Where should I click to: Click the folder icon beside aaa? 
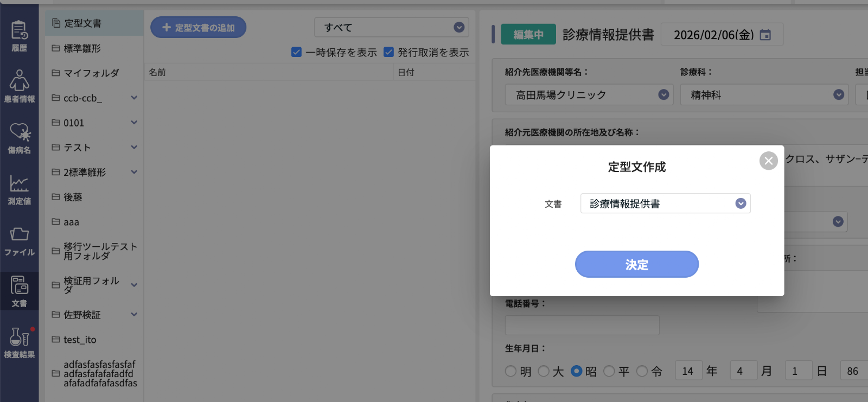click(55, 221)
